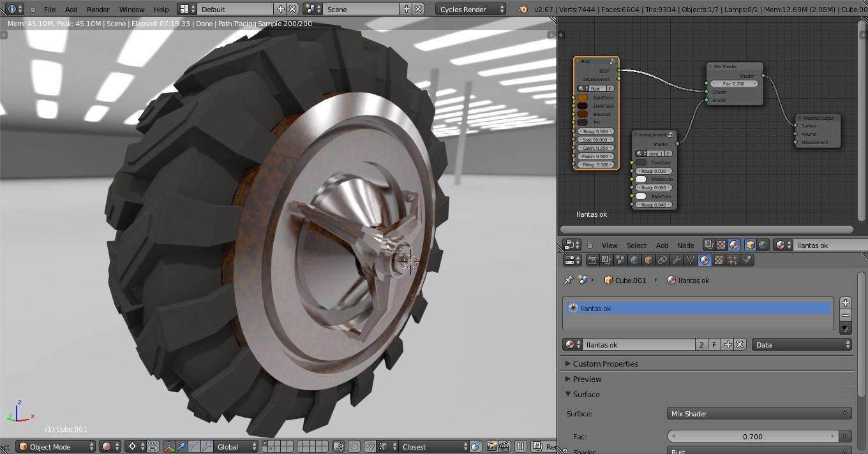
Task: Toggle the 3D manipulator axes widget
Action: tap(169, 446)
